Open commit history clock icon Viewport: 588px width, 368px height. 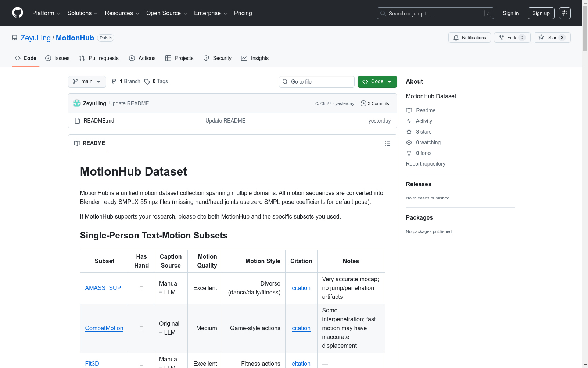(363, 103)
